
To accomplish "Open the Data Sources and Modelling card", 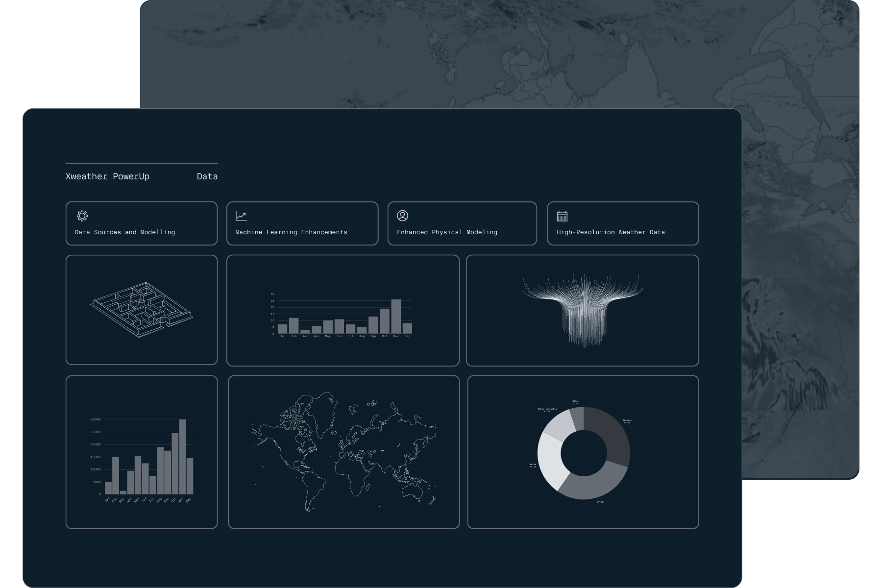I will 141,223.
